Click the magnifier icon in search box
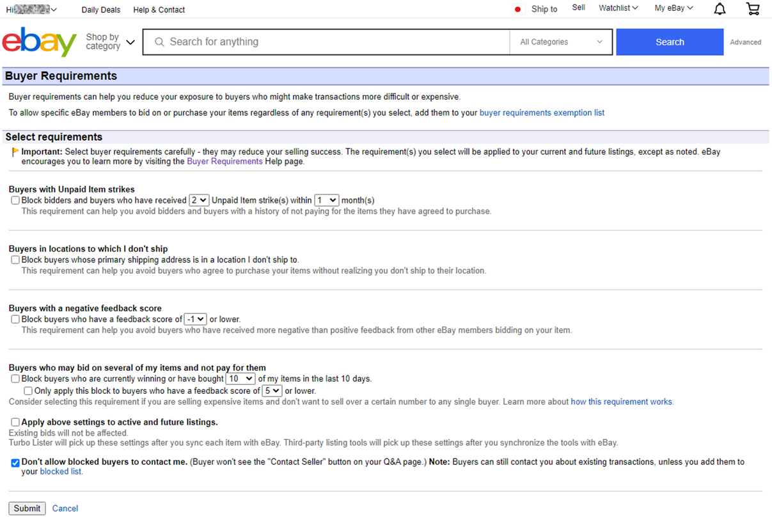 point(159,42)
